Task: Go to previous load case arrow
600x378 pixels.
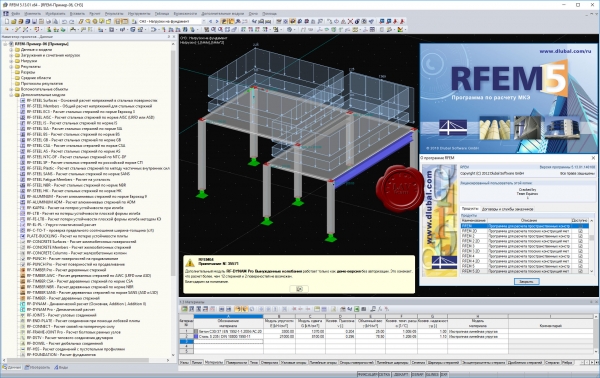Action: pos(210,21)
